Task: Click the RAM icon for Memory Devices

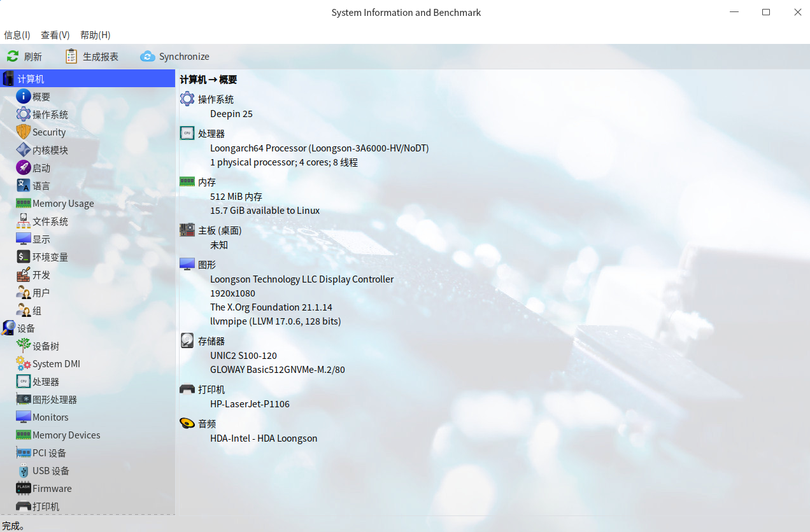Action: click(23, 435)
